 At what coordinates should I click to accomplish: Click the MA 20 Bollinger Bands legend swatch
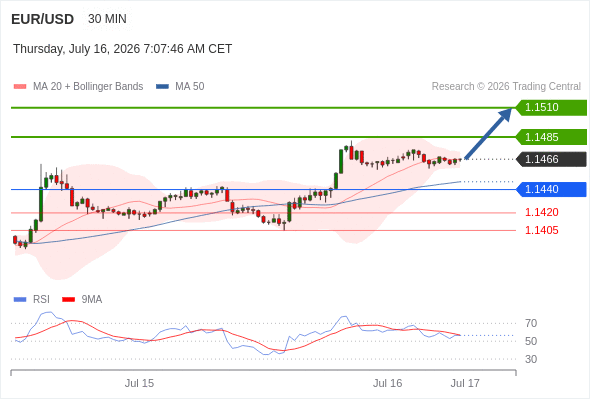point(20,87)
